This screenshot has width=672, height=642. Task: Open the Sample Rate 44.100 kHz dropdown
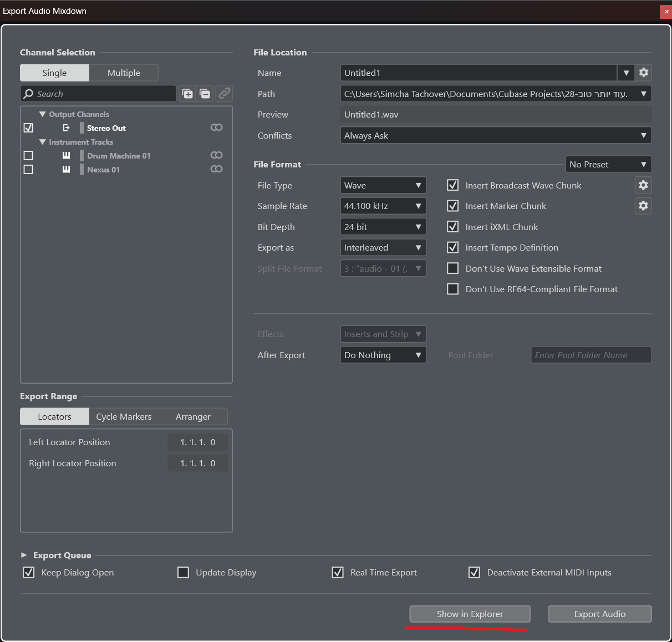point(383,206)
